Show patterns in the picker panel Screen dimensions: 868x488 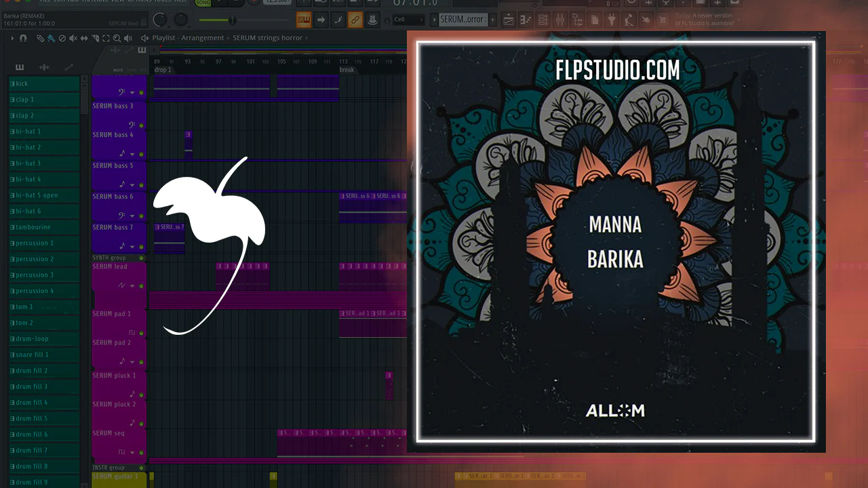[19, 67]
